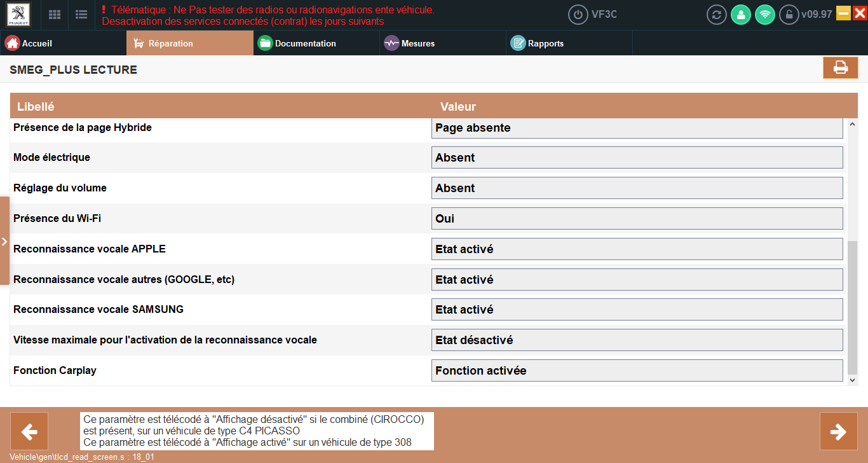
Task: Go back with the left arrow button
Action: pos(29,431)
